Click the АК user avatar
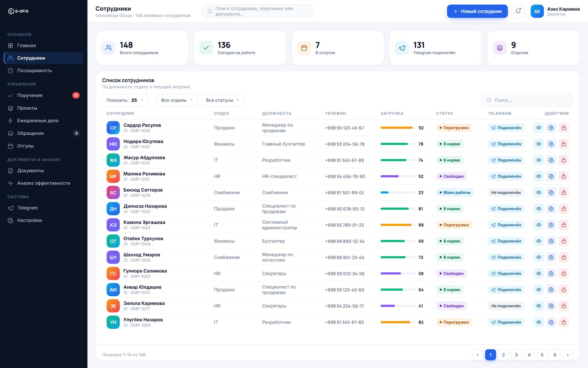588x368 pixels. click(x=537, y=11)
